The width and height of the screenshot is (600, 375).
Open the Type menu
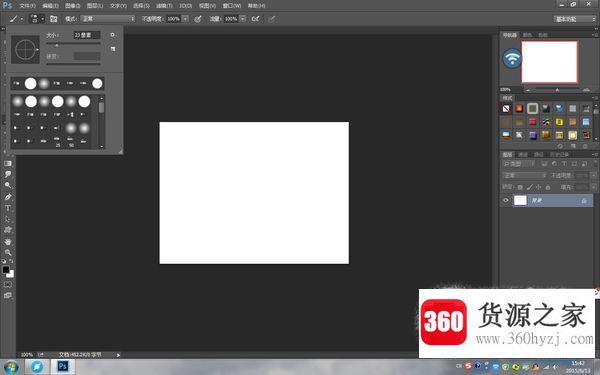tap(118, 6)
